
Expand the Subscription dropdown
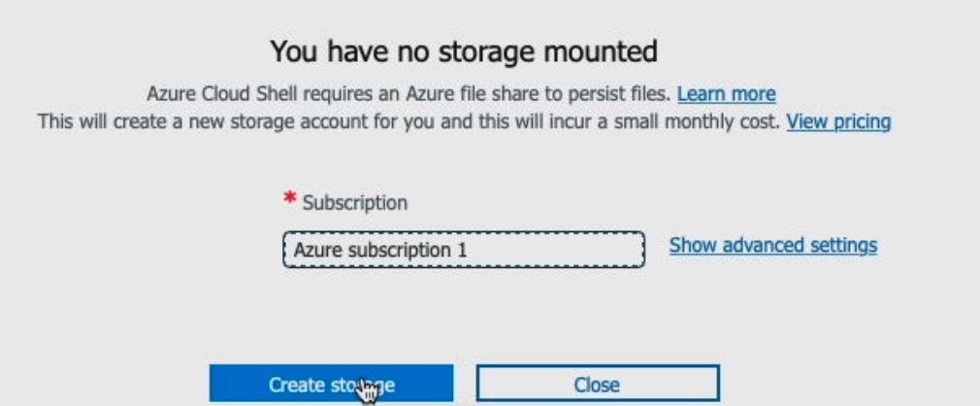(x=463, y=250)
